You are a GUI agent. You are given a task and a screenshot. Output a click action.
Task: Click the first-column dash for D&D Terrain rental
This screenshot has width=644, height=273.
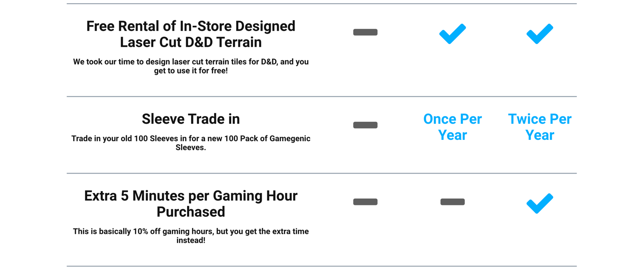pyautogui.click(x=365, y=32)
